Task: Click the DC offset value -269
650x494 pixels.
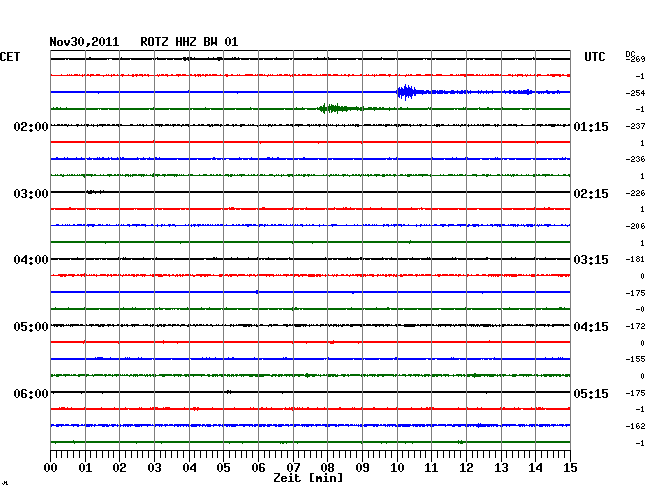Action: pos(635,59)
